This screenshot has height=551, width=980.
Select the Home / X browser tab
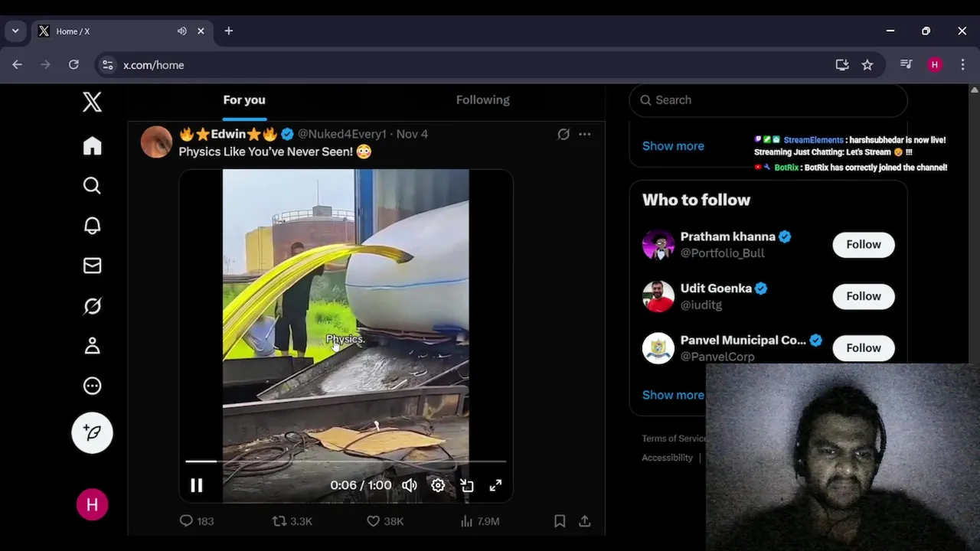121,31
